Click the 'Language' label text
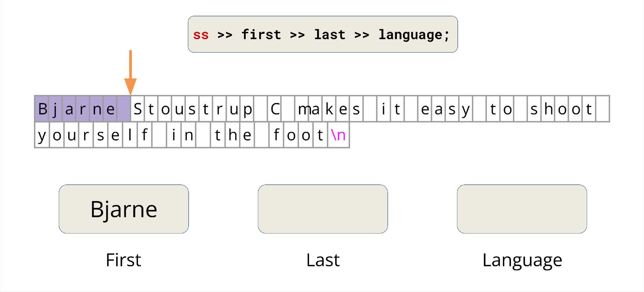 (522, 260)
